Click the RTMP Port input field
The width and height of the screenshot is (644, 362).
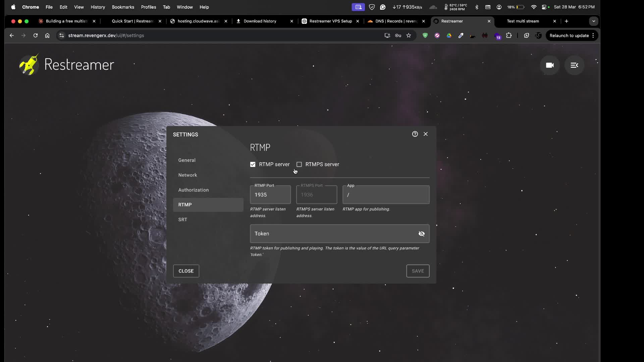pos(270,195)
